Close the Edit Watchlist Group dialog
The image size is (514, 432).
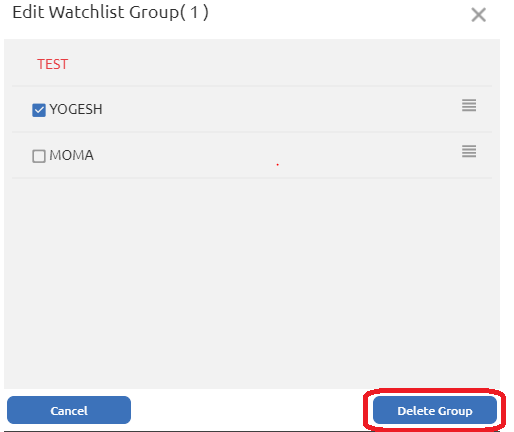(478, 15)
